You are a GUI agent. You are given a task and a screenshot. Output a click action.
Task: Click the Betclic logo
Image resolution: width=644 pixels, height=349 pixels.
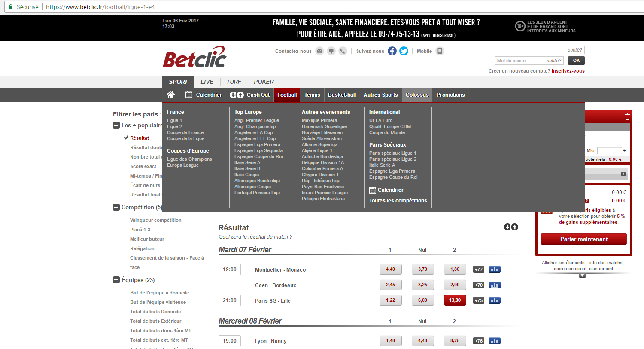tap(194, 58)
